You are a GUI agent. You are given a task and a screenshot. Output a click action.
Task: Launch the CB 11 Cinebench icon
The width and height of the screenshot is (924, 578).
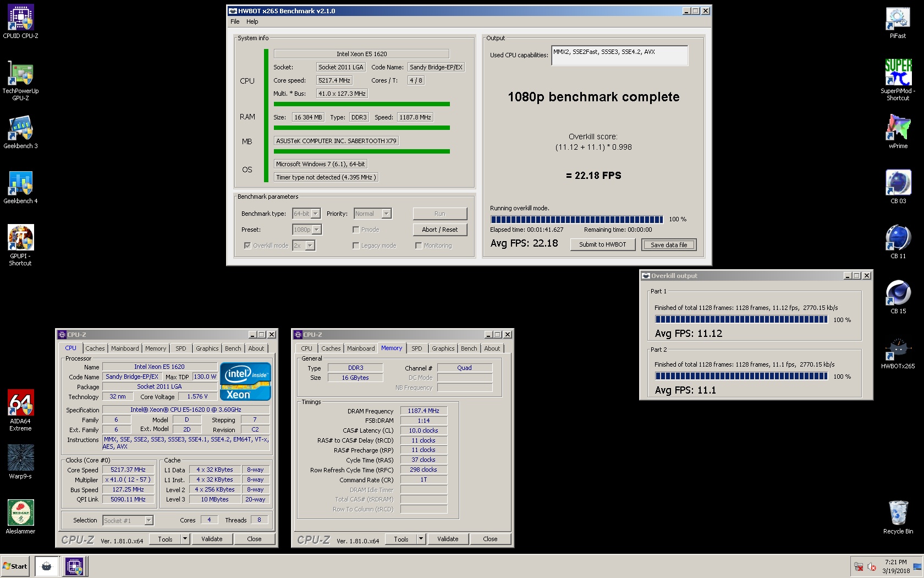[898, 242]
